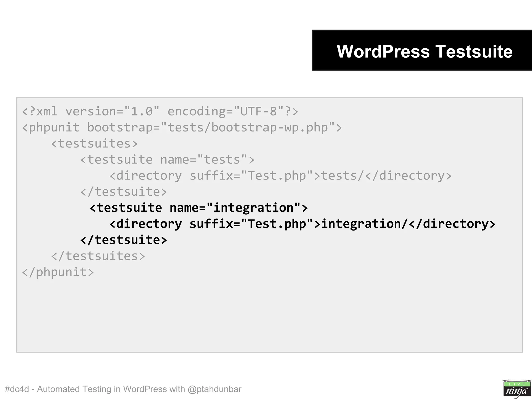532x399 pixels.
Task: Click the directory line containing tests/
Action: [281, 176]
